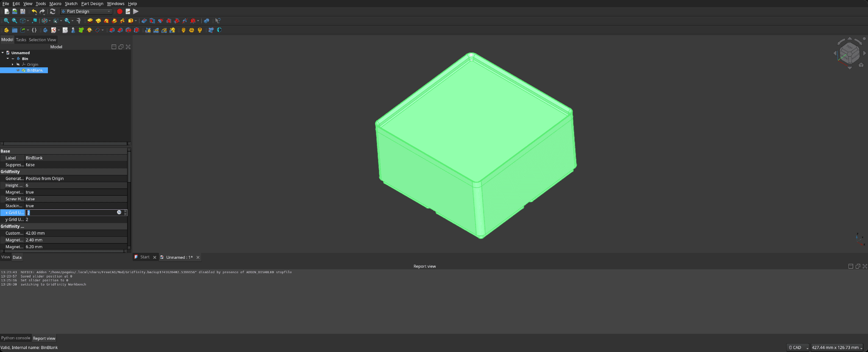This screenshot has width=868, height=352.
Task: Click the navigation cube in viewport
Action: pos(850,53)
